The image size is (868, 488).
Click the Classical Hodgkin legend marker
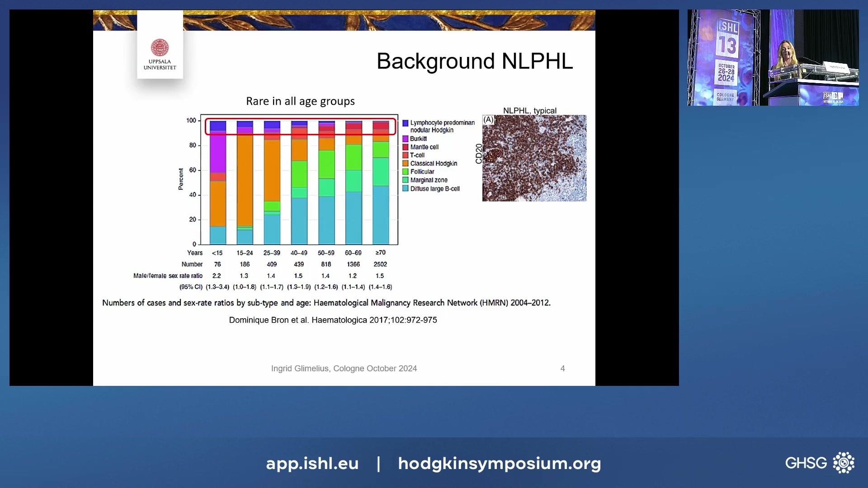(406, 163)
